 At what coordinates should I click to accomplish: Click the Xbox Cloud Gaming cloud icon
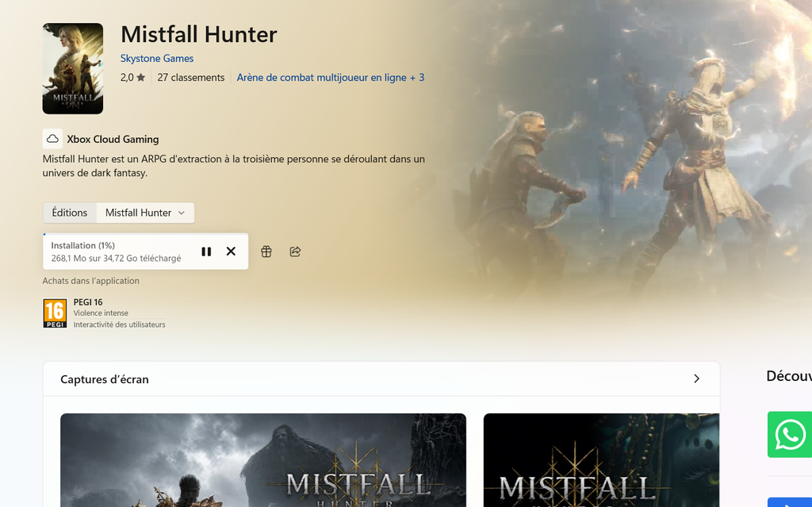tap(52, 139)
